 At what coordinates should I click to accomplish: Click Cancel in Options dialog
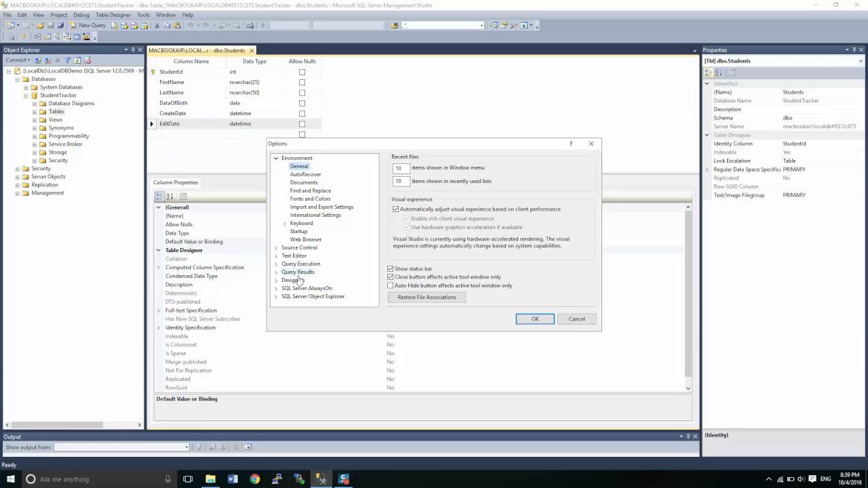pyautogui.click(x=576, y=319)
